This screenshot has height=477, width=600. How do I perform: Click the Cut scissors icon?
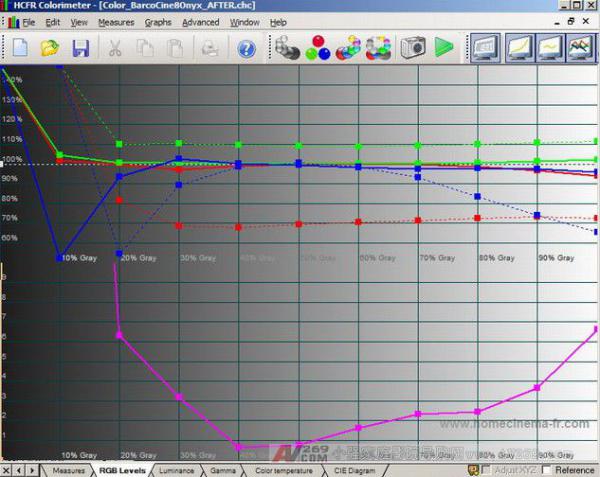pos(115,47)
